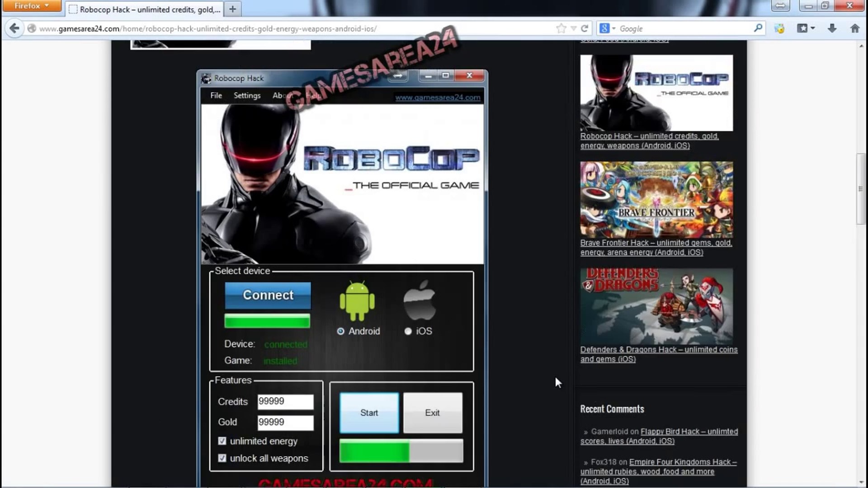The height and width of the screenshot is (488, 868).
Task: Switch to the Robocop Hack browser tab
Action: (x=149, y=9)
